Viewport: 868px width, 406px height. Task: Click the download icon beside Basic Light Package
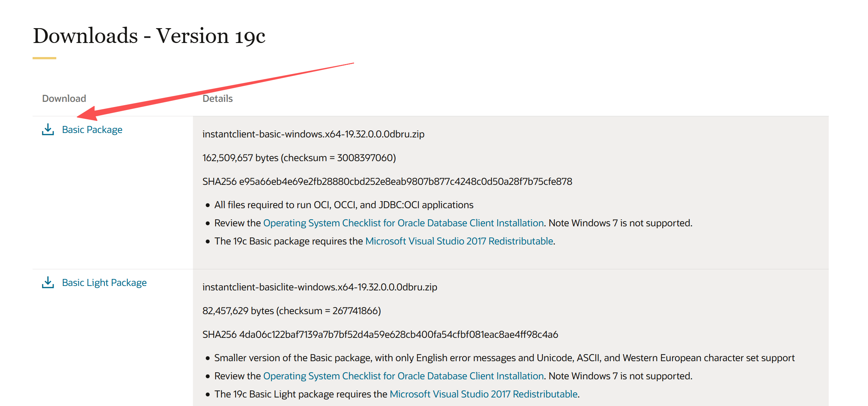click(x=48, y=283)
